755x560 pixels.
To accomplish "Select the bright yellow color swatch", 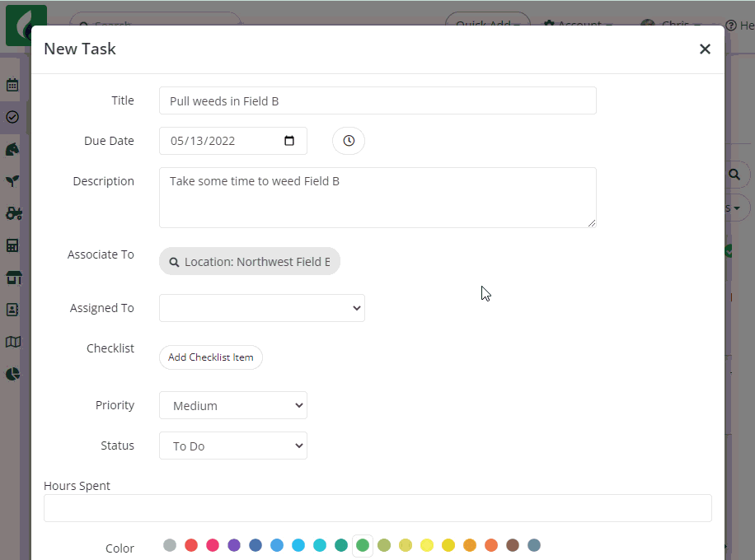I will pyautogui.click(x=427, y=545).
